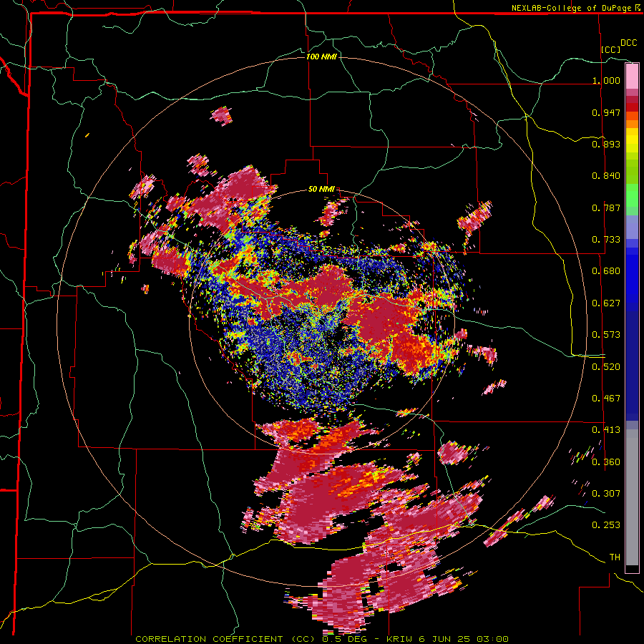Select the 0.467 color scale value
This screenshot has height=644, width=644.
point(606,399)
